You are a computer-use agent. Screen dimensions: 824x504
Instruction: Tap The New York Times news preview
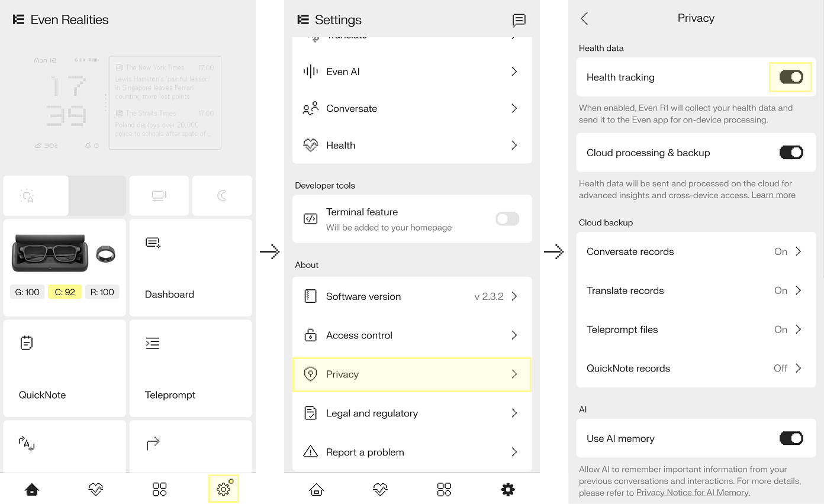point(165,82)
